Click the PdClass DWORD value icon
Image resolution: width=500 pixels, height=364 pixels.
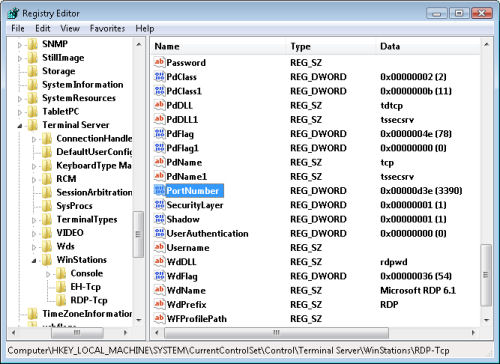[x=159, y=76]
